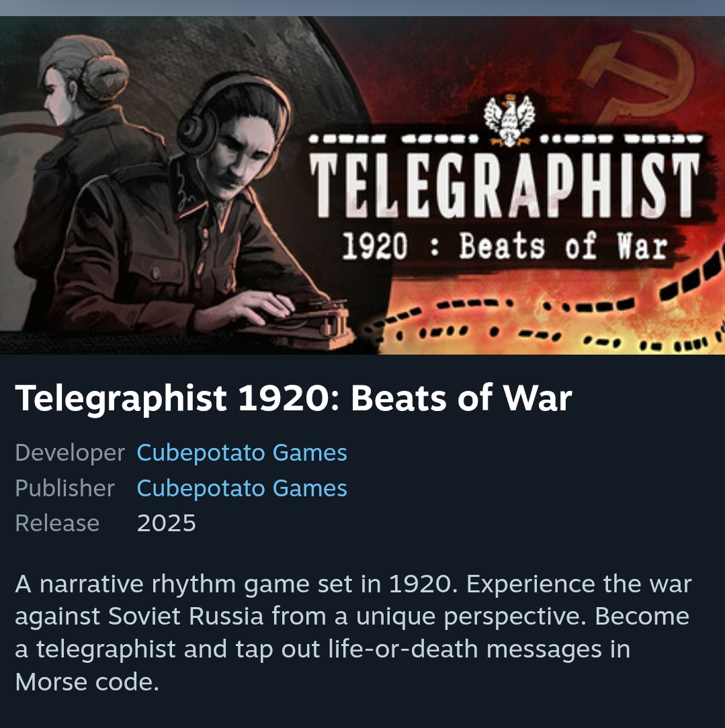The width and height of the screenshot is (725, 728).
Task: Click the Release label
Action: [x=57, y=524]
